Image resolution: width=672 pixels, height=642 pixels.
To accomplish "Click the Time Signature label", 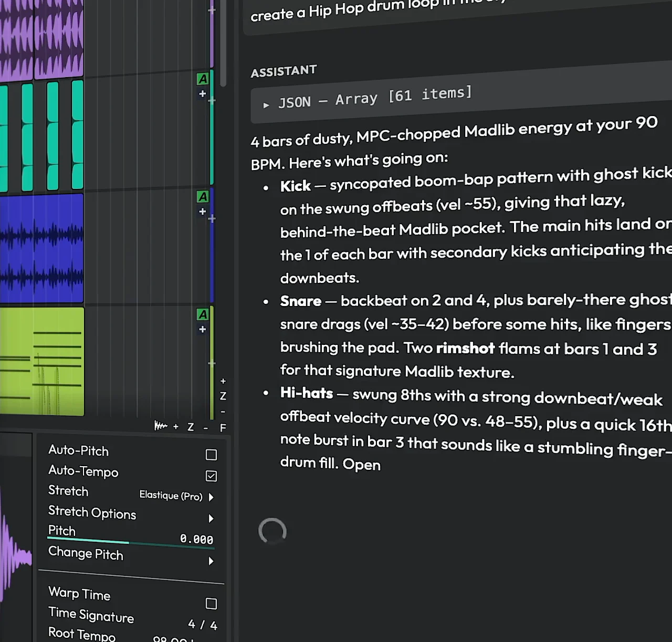I will click(91, 615).
